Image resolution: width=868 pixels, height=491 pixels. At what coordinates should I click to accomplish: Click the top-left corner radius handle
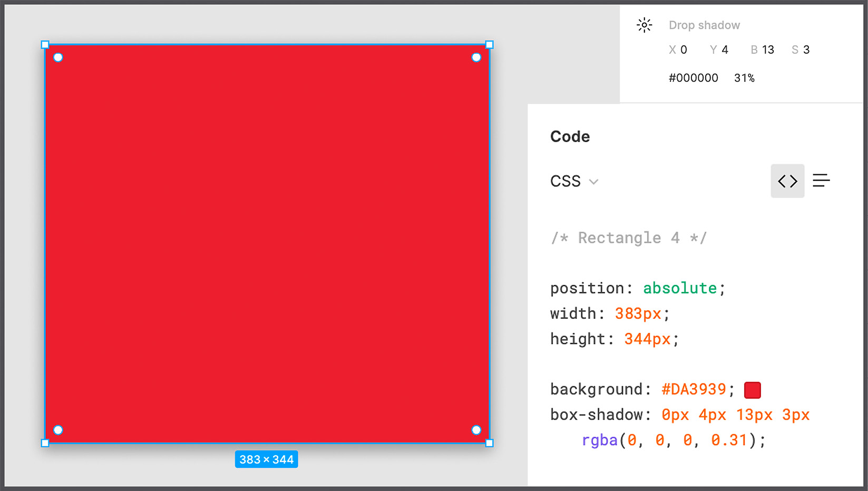pyautogui.click(x=58, y=57)
